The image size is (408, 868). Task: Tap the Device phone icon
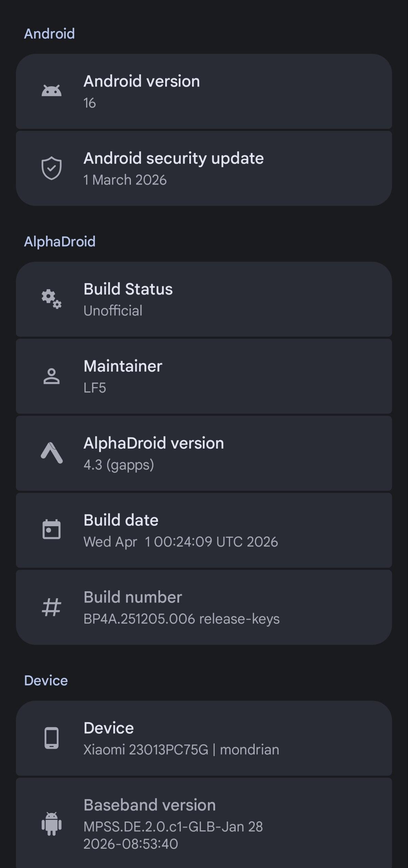[52, 738]
